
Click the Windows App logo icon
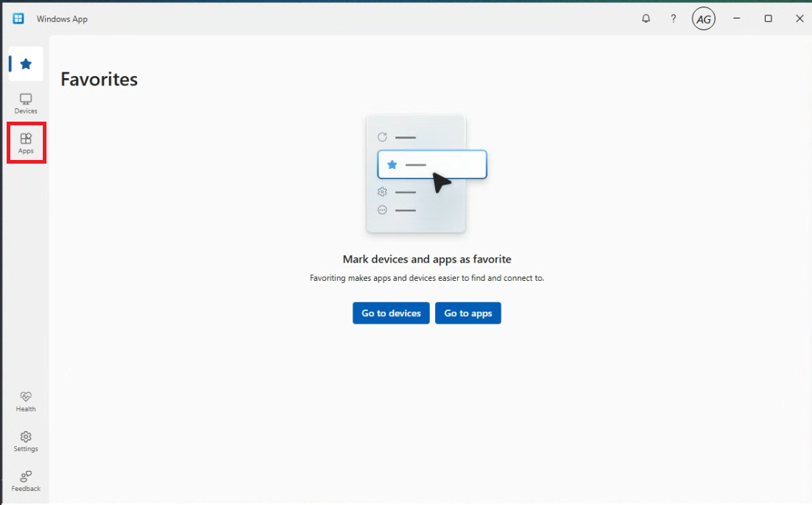coord(18,18)
